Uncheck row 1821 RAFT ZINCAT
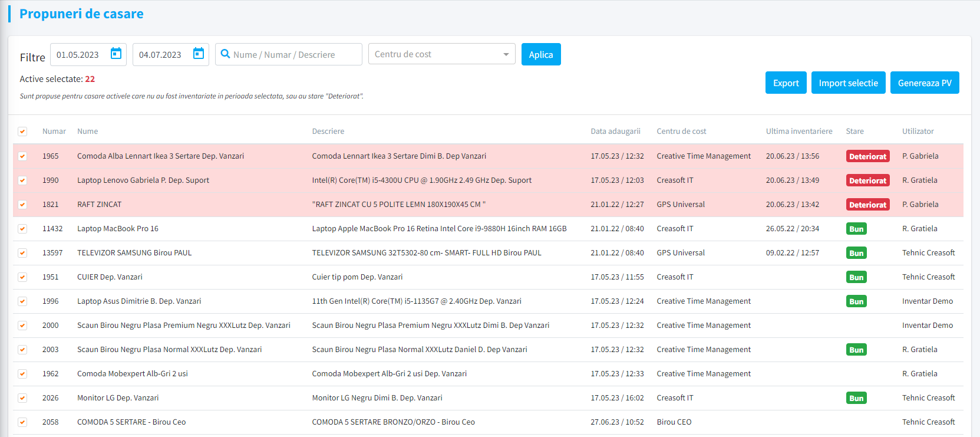 pos(22,205)
